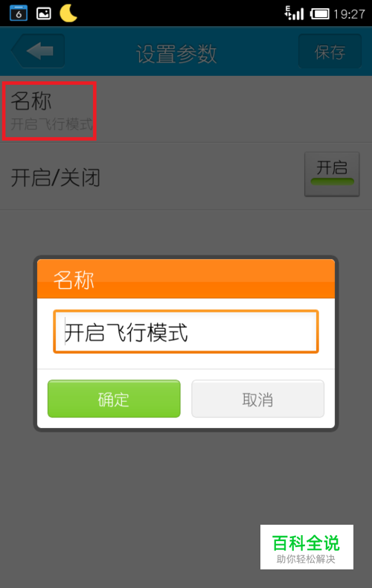Screen dimensions: 372x588
Task: Focus the 开启飞行模式 name text field
Action: [x=186, y=331]
